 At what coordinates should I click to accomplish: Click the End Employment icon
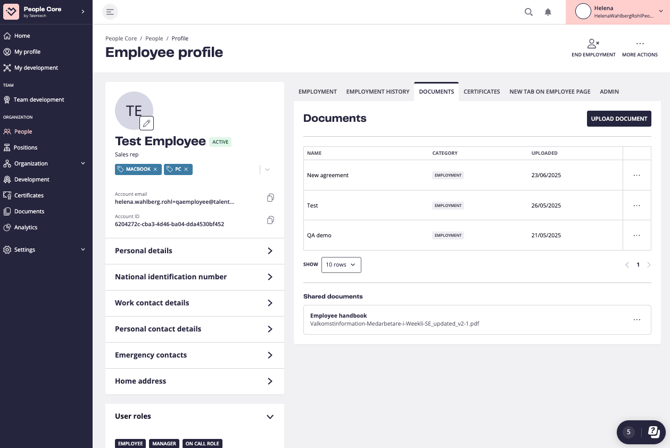click(x=593, y=44)
